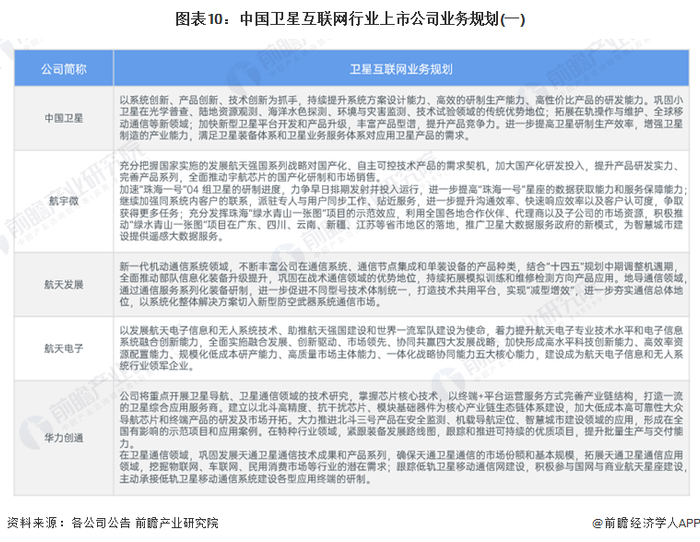This screenshot has width=700, height=542.
Task: Click the 中国卫星 company name cell
Action: (64, 118)
